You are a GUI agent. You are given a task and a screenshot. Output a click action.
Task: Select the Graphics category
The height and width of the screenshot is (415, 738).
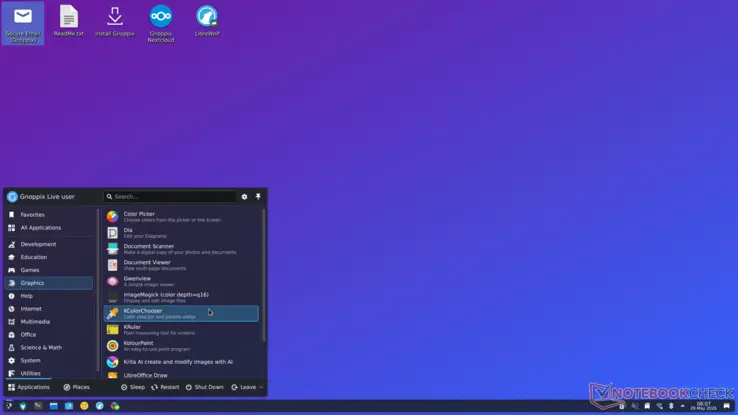point(48,283)
